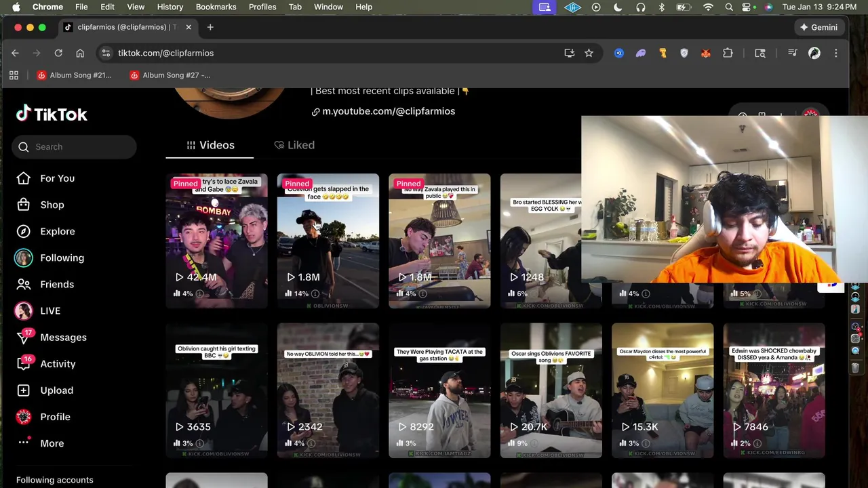The height and width of the screenshot is (488, 868).
Task: Reload the page
Action: tap(58, 53)
